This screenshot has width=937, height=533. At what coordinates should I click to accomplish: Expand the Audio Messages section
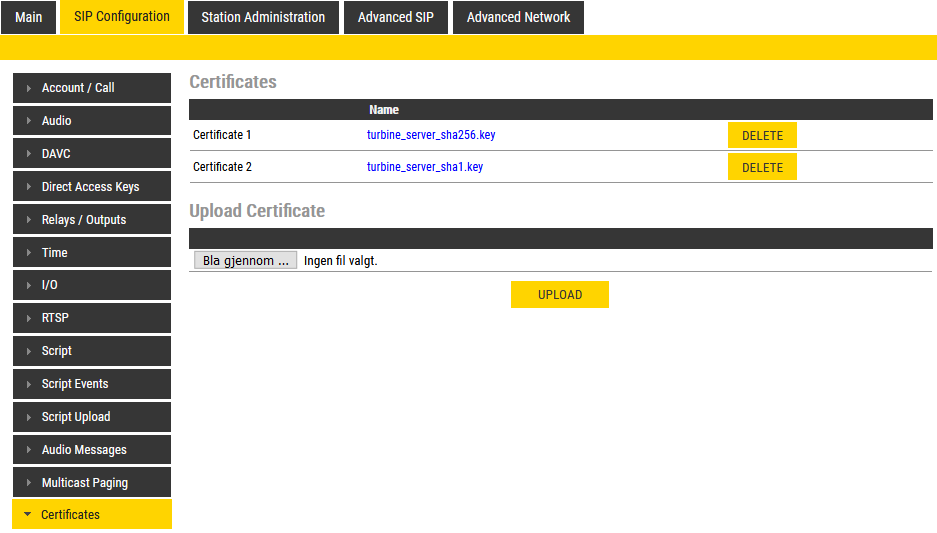(91, 450)
